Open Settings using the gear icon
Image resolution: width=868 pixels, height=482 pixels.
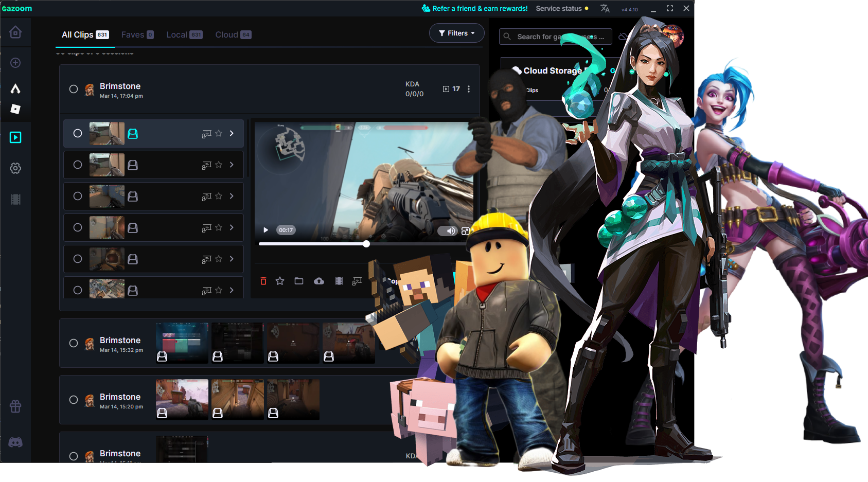[15, 168]
